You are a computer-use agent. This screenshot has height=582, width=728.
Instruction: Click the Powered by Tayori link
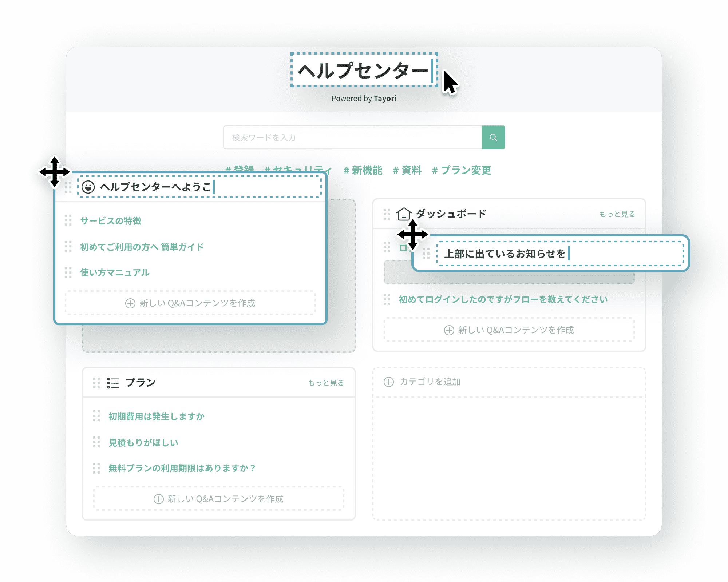pos(364,98)
